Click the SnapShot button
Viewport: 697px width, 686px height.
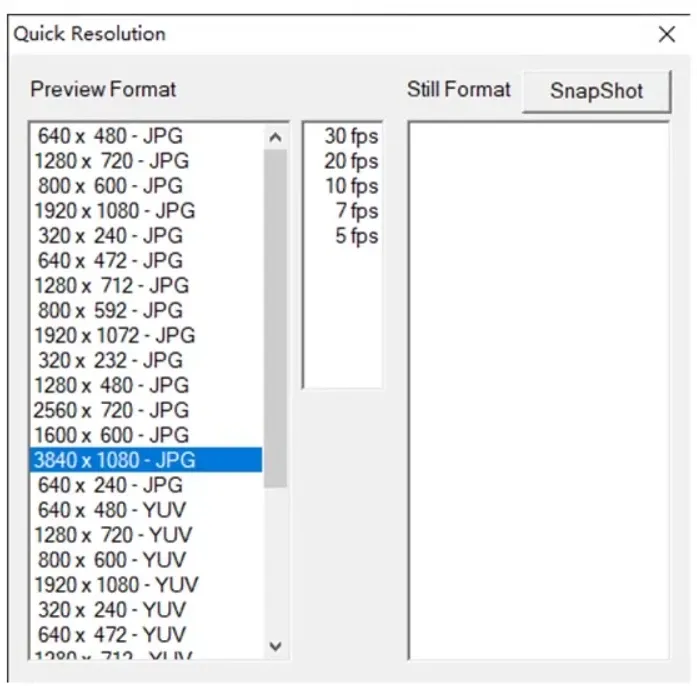596,91
